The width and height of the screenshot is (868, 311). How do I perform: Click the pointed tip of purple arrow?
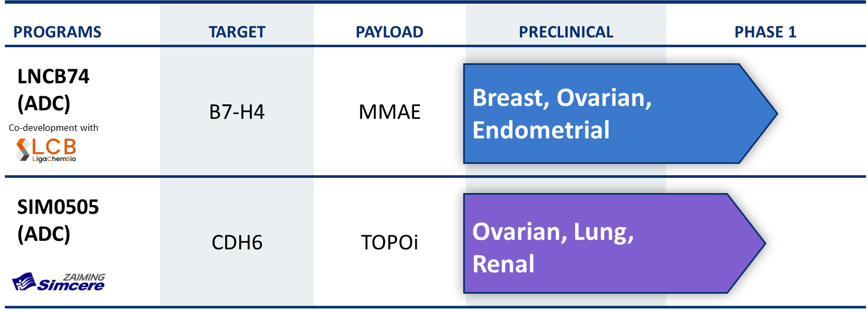pyautogui.click(x=762, y=243)
